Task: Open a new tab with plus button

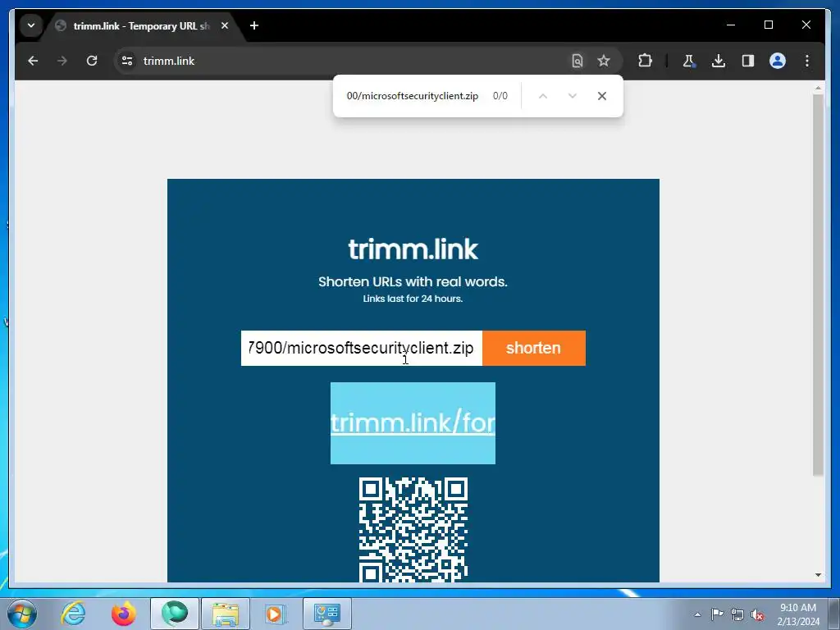Action: pyautogui.click(x=254, y=25)
